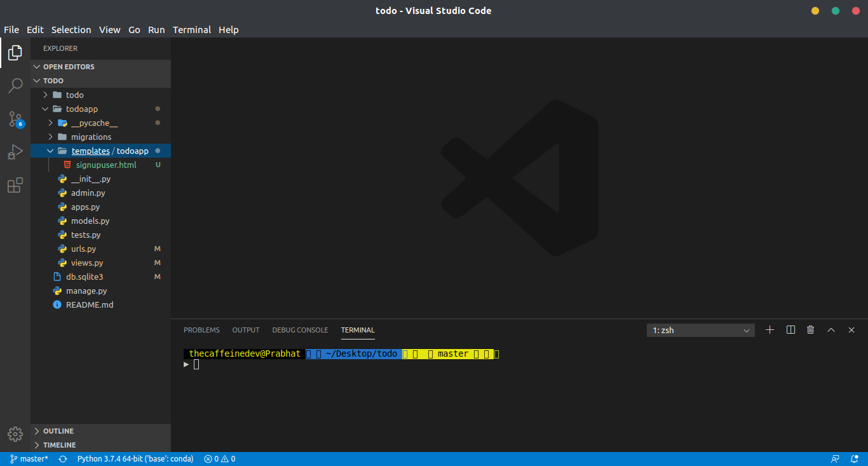Click the new terminal plus icon

coord(770,330)
